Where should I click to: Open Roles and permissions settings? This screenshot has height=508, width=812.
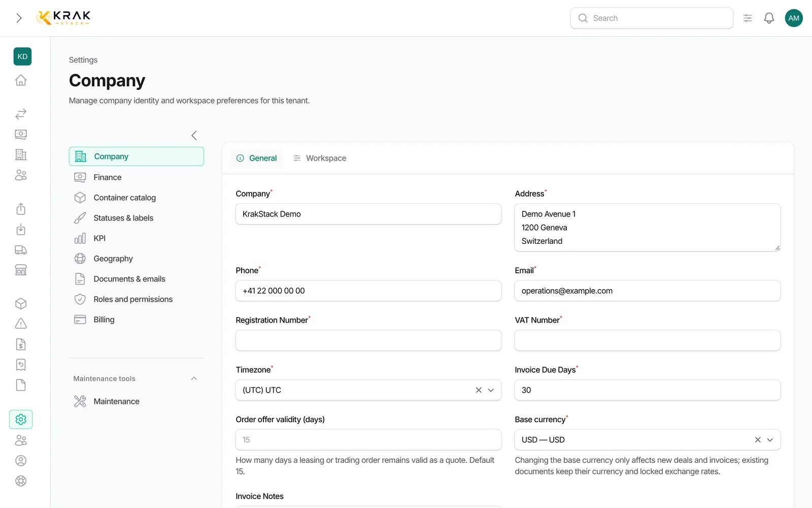[x=137, y=299]
